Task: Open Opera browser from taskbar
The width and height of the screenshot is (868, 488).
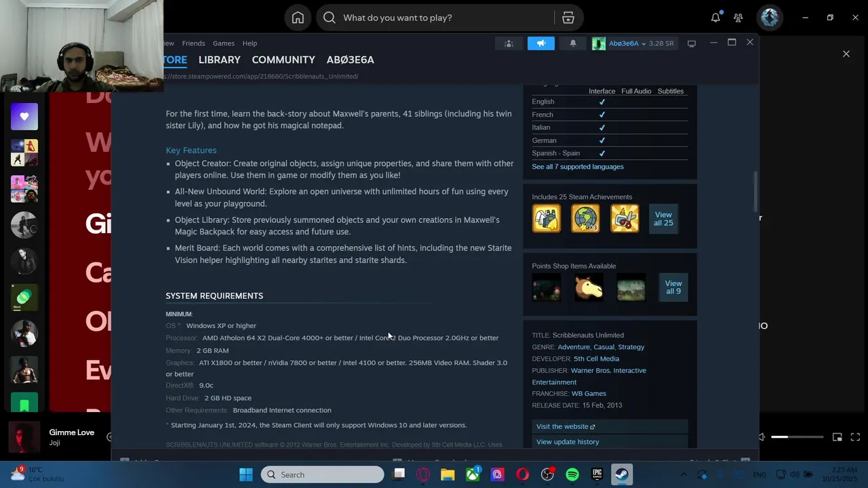Action: click(522, 474)
